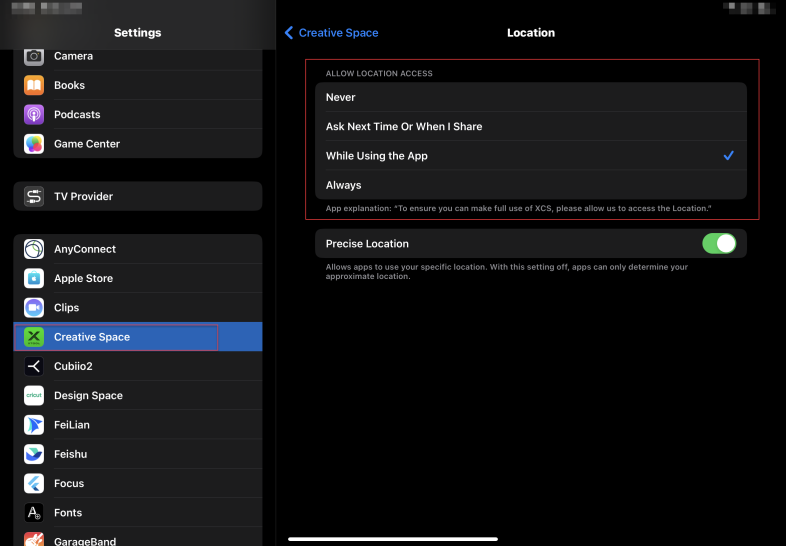Tap the Fonts app icon
The width and height of the screenshot is (786, 546).
tap(34, 512)
